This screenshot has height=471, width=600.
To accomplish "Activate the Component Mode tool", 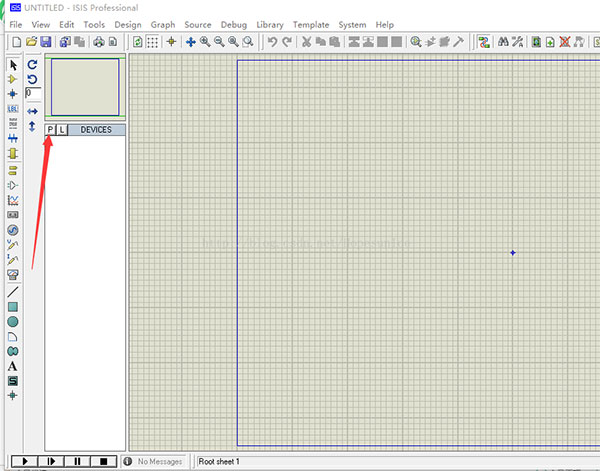I will [x=13, y=79].
